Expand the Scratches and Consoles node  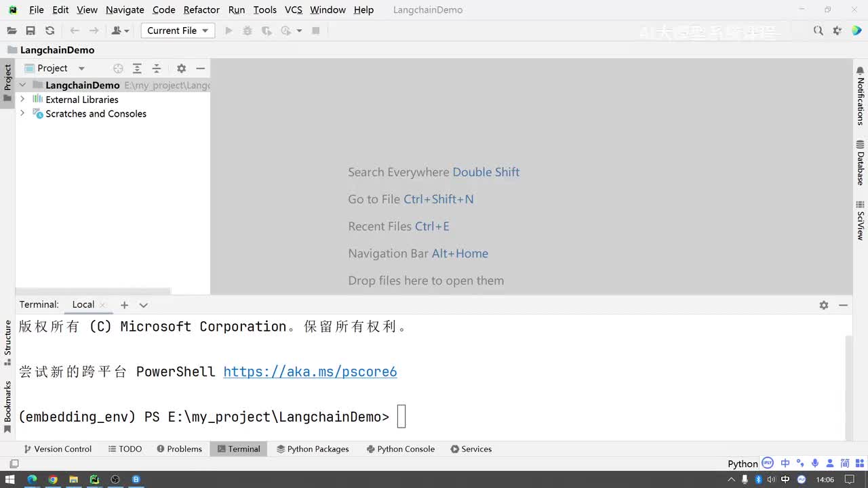(x=22, y=113)
